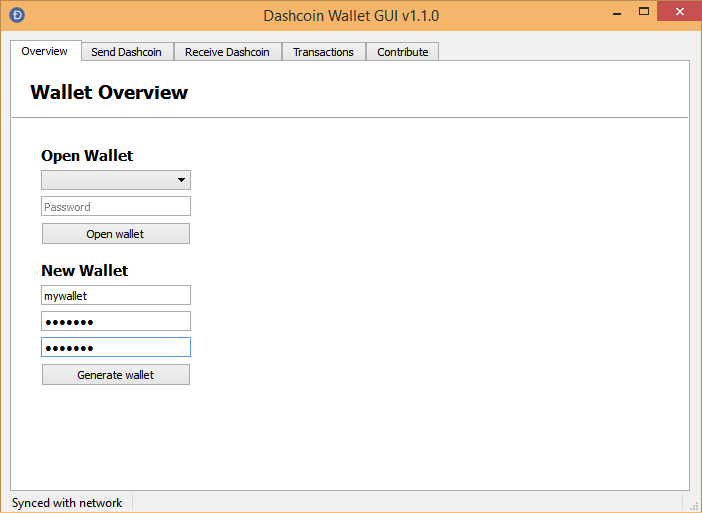Click the Generate wallet button
Viewport: 702px width, 513px height.
click(116, 375)
